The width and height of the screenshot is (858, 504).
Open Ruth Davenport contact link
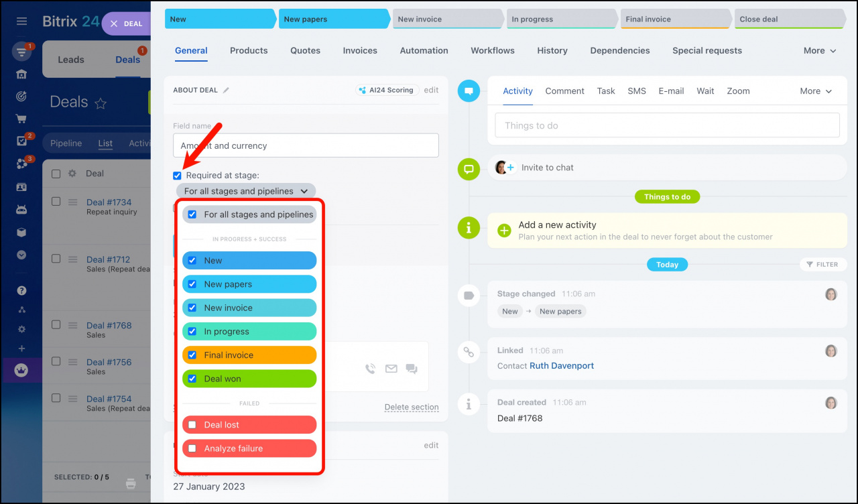point(562,366)
